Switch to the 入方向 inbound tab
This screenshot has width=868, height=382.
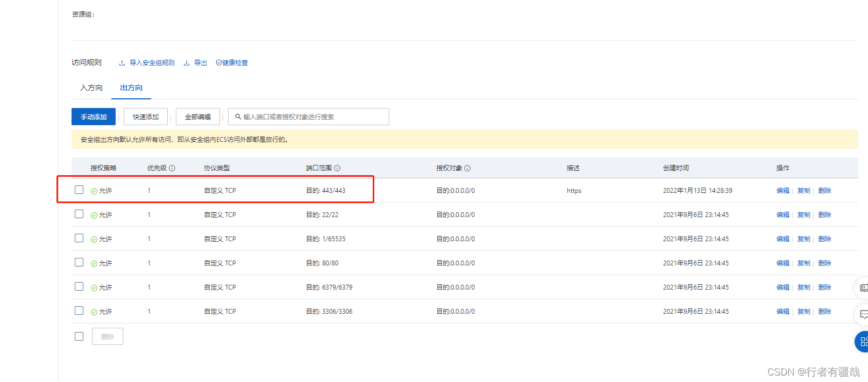91,88
